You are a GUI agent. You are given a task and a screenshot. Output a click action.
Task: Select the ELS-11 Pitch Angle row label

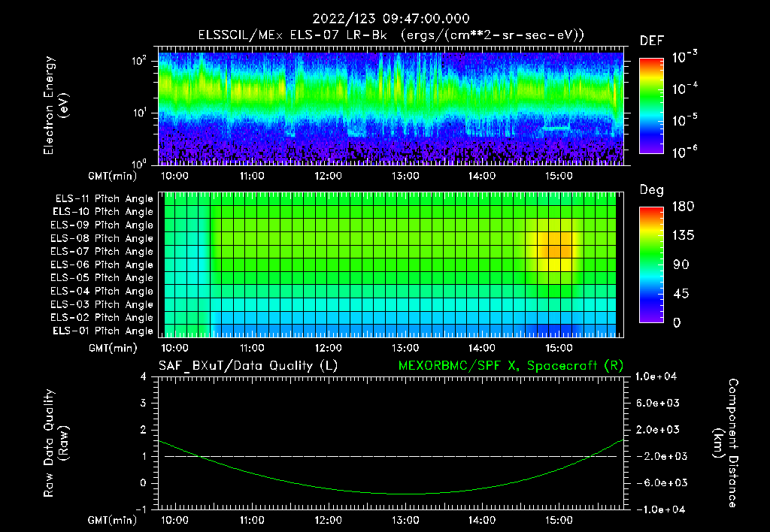click(x=104, y=199)
